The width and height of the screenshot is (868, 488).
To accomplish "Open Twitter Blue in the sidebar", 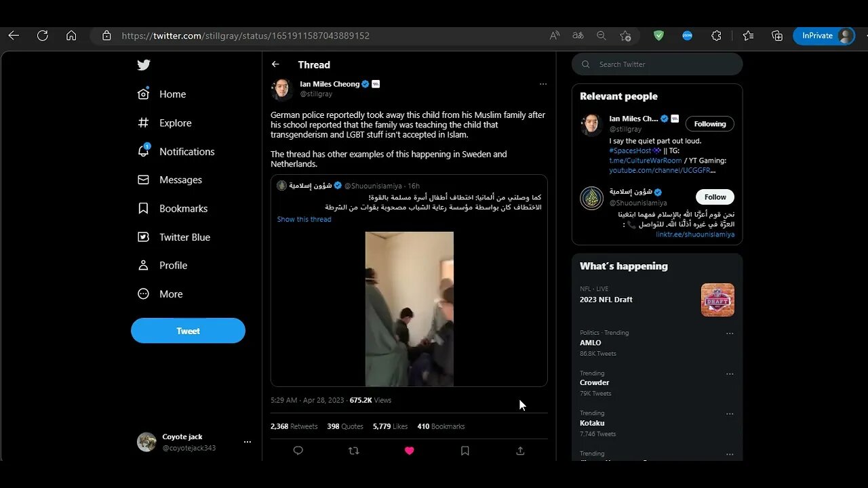I will tap(174, 237).
